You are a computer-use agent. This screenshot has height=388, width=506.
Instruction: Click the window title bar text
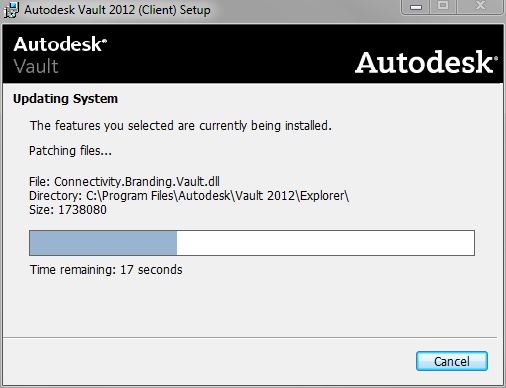[117, 10]
